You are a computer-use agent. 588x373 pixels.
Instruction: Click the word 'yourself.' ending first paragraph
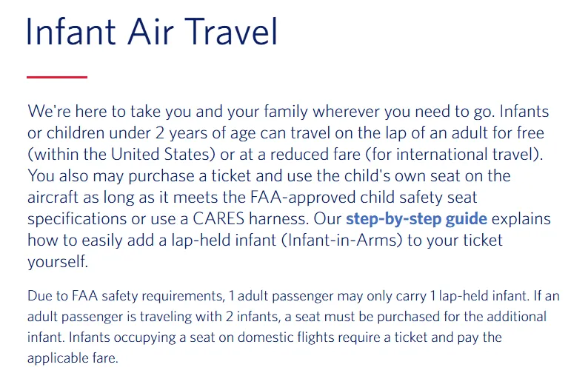[58, 262]
